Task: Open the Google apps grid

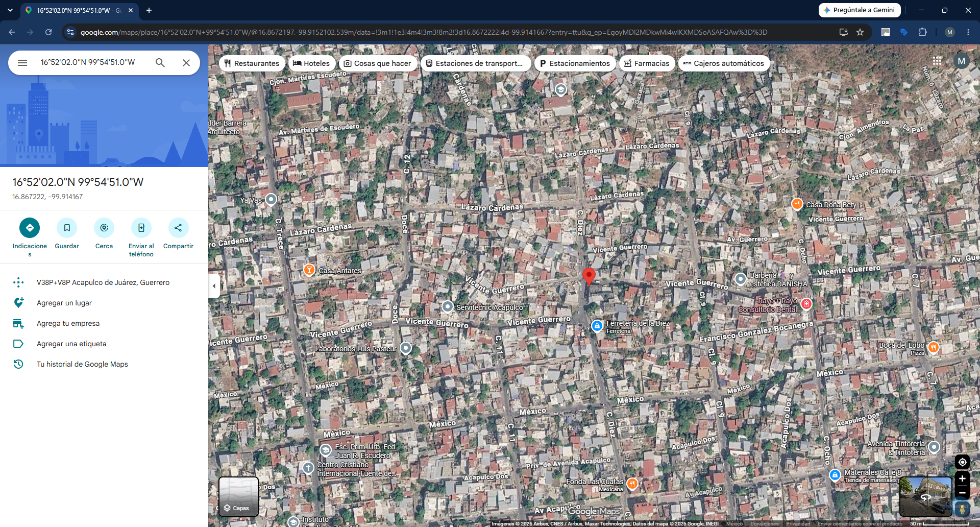Action: pos(937,61)
